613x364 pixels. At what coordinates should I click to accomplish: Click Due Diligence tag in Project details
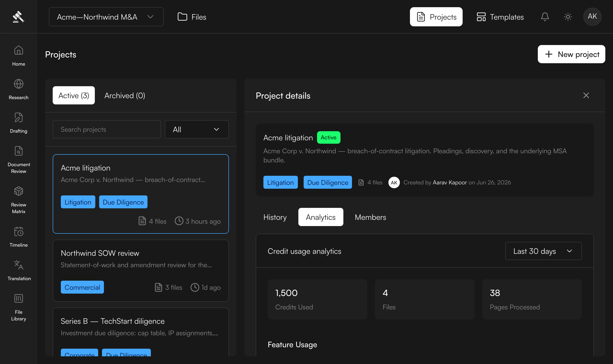pos(328,182)
